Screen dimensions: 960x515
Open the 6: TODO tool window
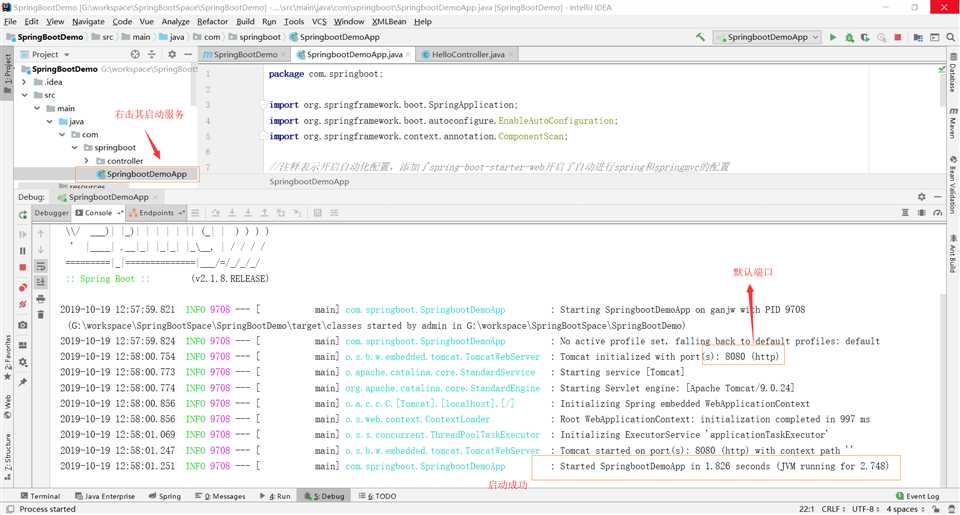pos(378,496)
